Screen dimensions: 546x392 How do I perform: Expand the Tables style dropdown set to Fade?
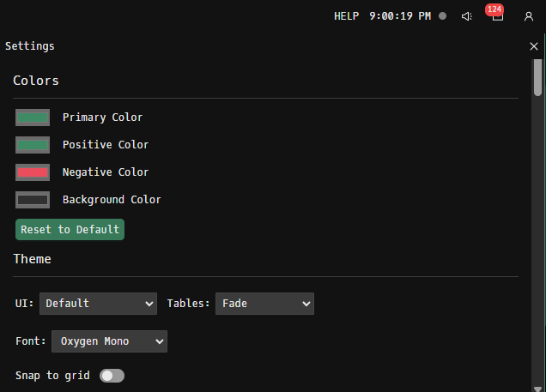tap(264, 304)
